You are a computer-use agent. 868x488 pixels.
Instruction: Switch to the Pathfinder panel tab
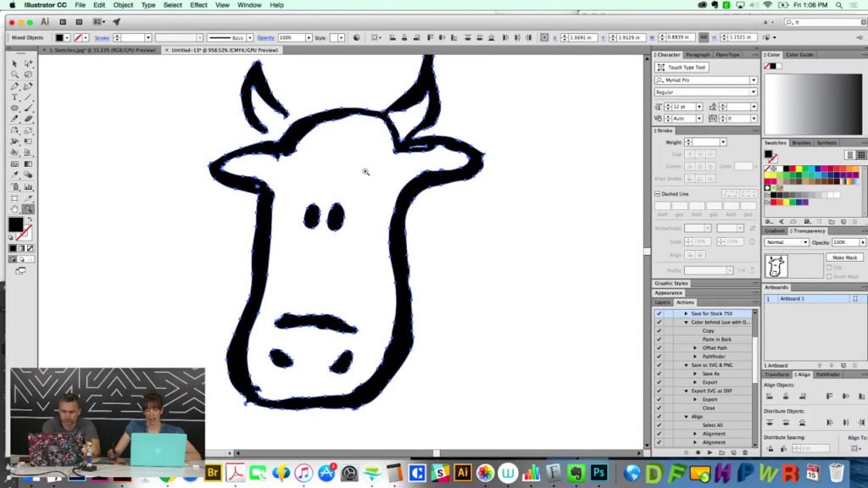[x=827, y=374]
